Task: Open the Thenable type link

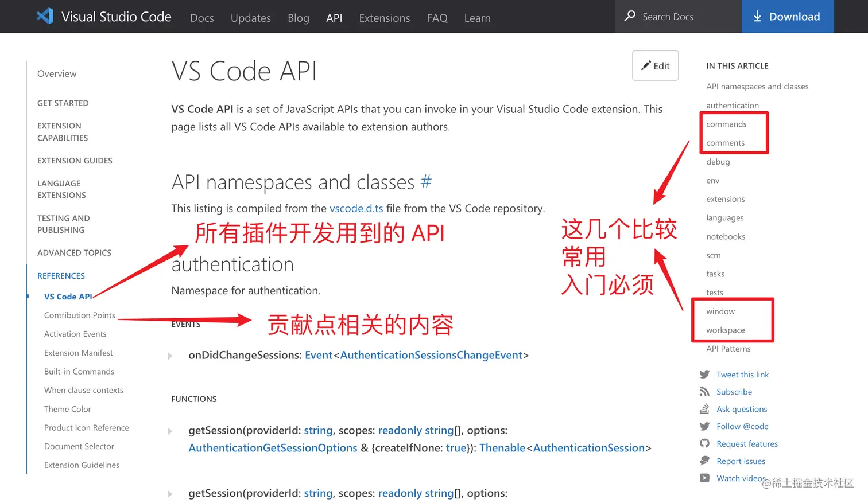Action: click(x=502, y=448)
